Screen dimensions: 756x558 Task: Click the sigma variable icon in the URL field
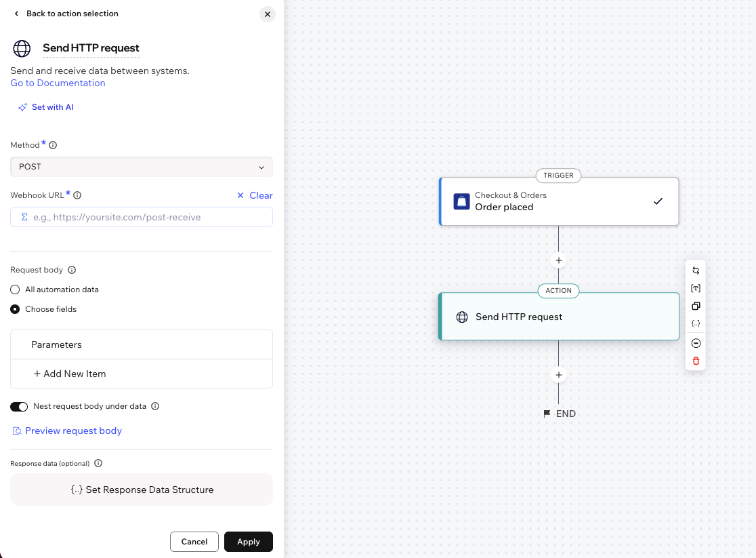point(24,217)
